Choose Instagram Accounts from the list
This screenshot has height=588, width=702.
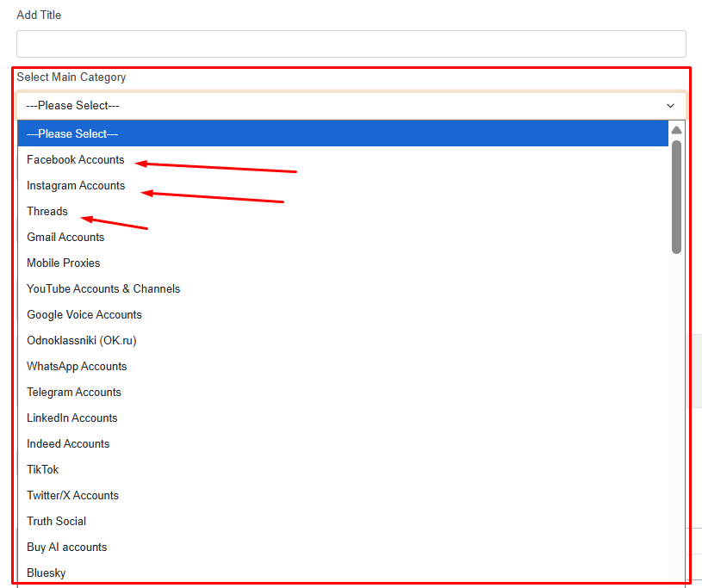(x=343, y=185)
